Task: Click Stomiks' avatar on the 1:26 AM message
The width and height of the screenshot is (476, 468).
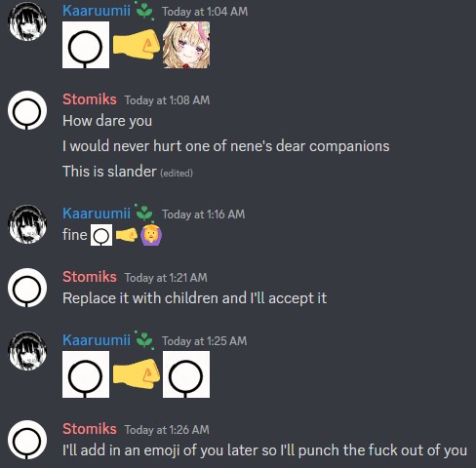Action: point(27,440)
